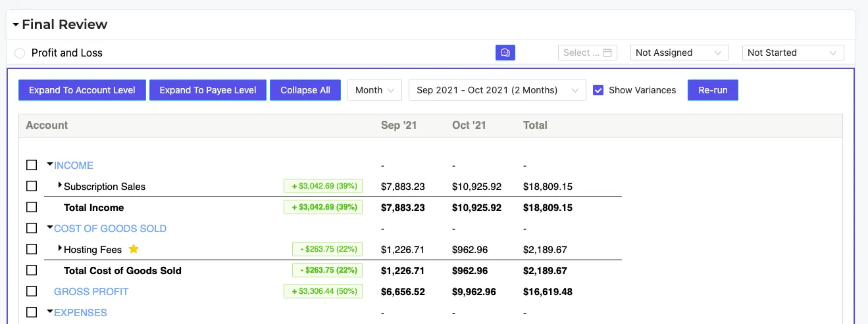The height and width of the screenshot is (324, 868).
Task: Collapse the INCOME category arrow
Action: coord(50,164)
